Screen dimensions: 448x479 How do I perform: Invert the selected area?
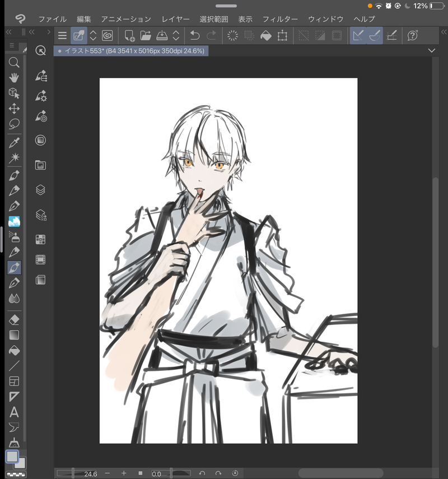[x=320, y=36]
